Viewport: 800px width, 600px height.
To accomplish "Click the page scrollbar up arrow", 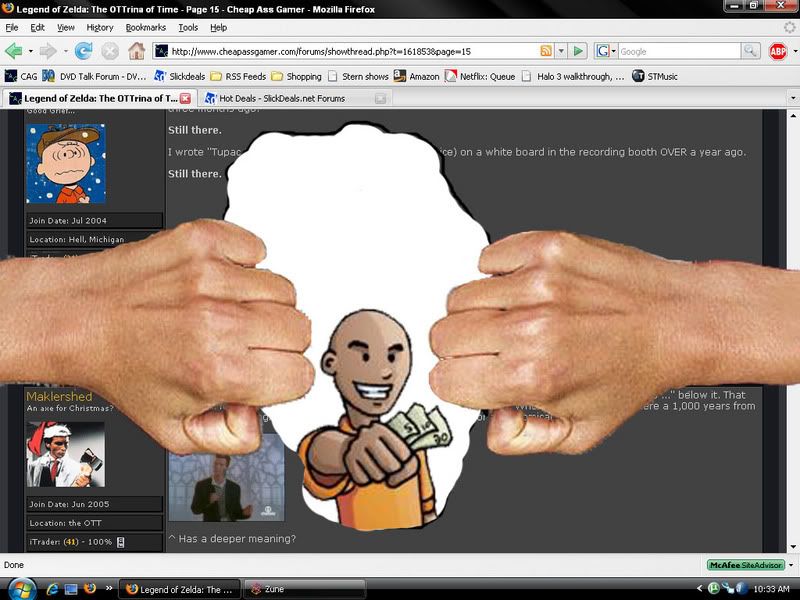I will tap(793, 116).
